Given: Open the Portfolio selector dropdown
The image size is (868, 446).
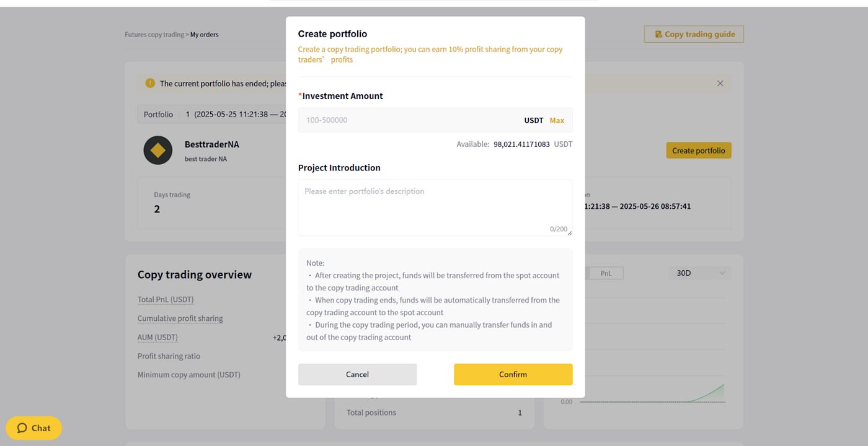Looking at the screenshot, I should click(212, 115).
